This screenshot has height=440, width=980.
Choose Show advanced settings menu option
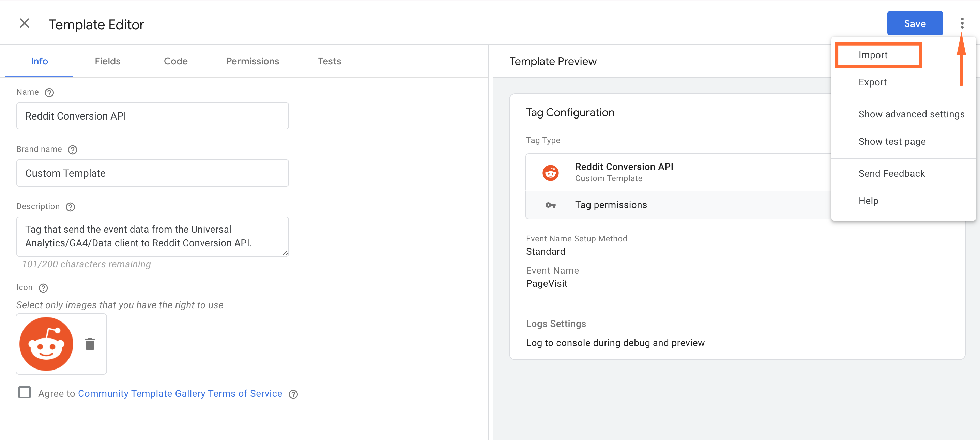click(911, 114)
